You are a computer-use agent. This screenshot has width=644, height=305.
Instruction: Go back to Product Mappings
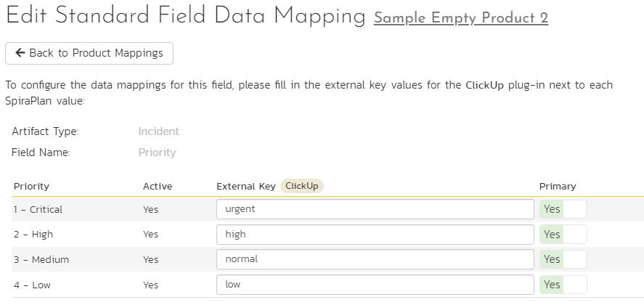tap(89, 54)
